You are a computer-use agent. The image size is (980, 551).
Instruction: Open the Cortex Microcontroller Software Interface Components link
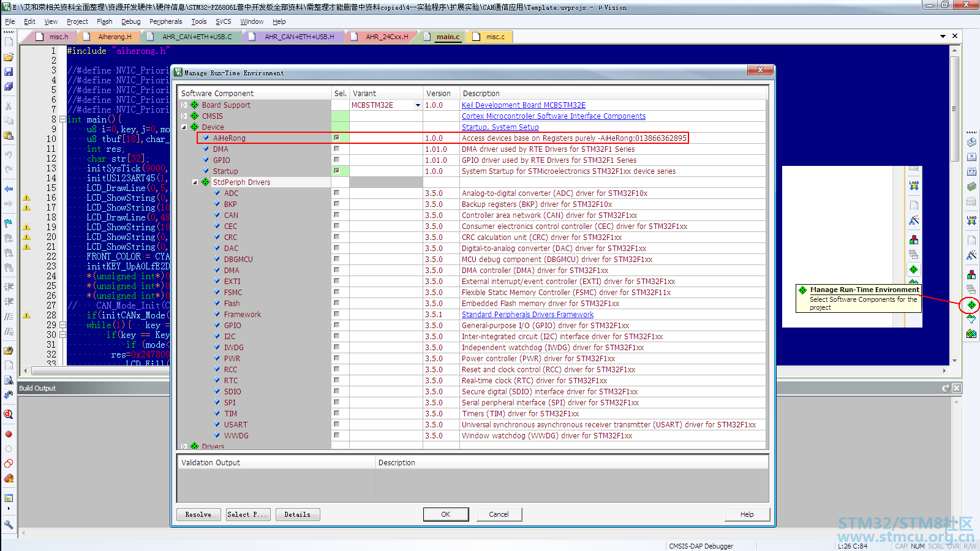click(x=554, y=116)
